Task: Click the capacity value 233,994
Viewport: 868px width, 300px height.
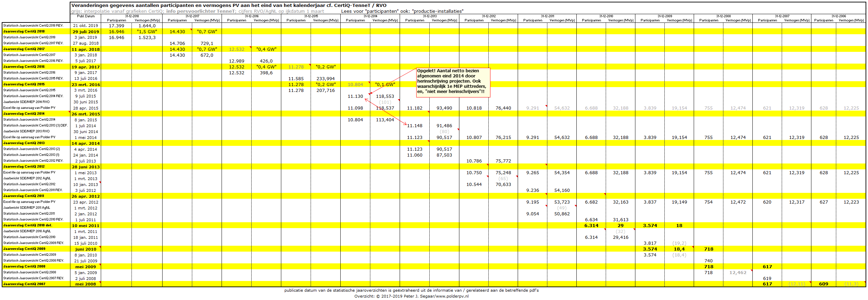Action: (326, 78)
